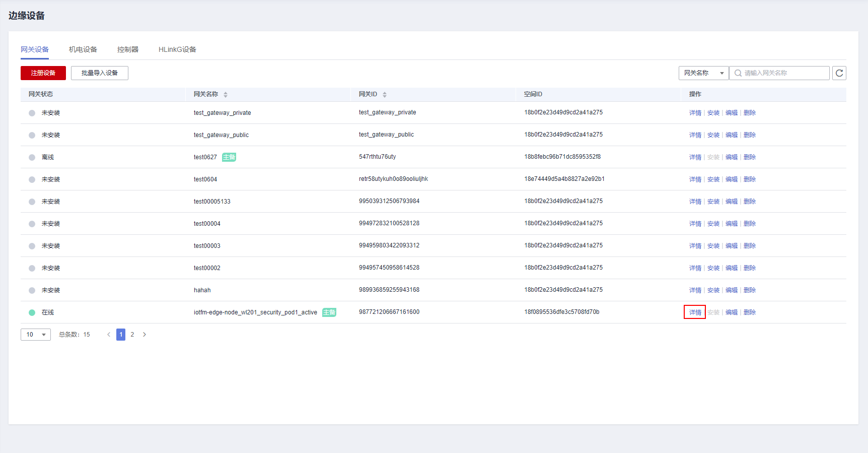The width and height of the screenshot is (868, 453).
Task: Click gateway ID 547rthtu76uty
Action: coord(378,157)
